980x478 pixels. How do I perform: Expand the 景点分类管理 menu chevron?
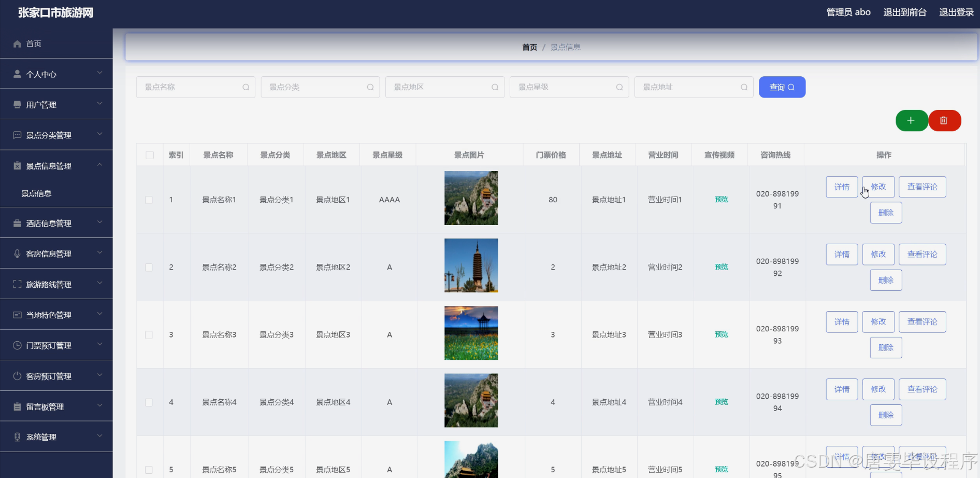pos(99,134)
